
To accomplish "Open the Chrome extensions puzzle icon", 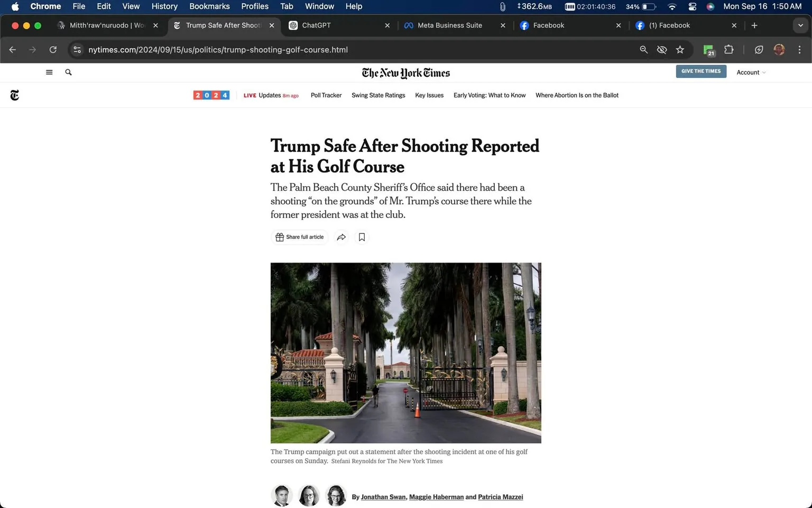I will pos(728,49).
